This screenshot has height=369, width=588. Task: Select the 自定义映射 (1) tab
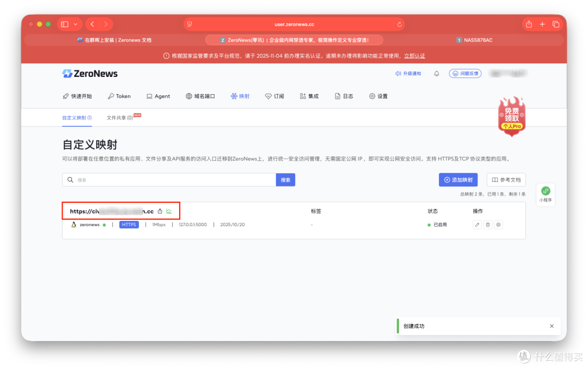pos(77,118)
